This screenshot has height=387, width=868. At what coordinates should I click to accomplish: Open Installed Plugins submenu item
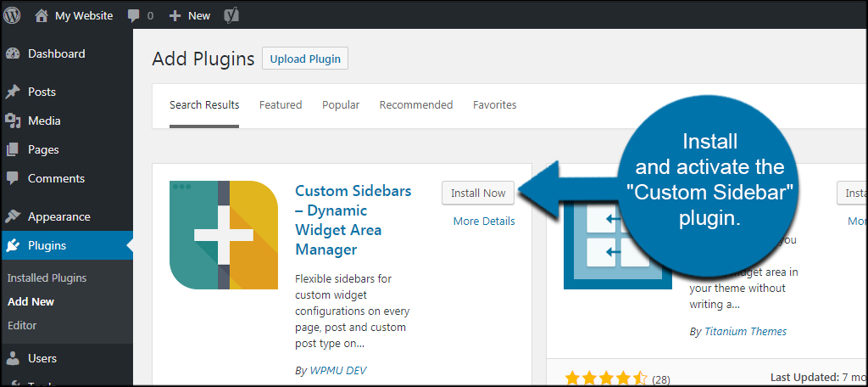pos(47,278)
